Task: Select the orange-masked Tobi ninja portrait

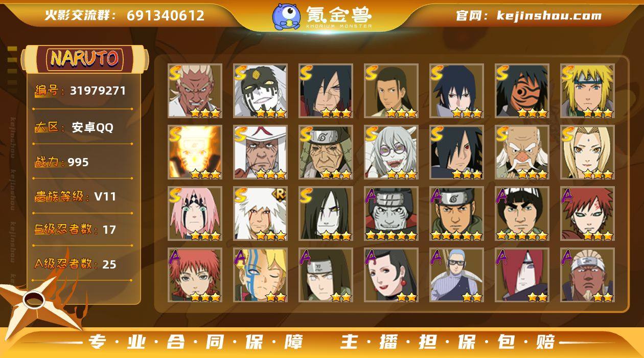Action: (522, 91)
